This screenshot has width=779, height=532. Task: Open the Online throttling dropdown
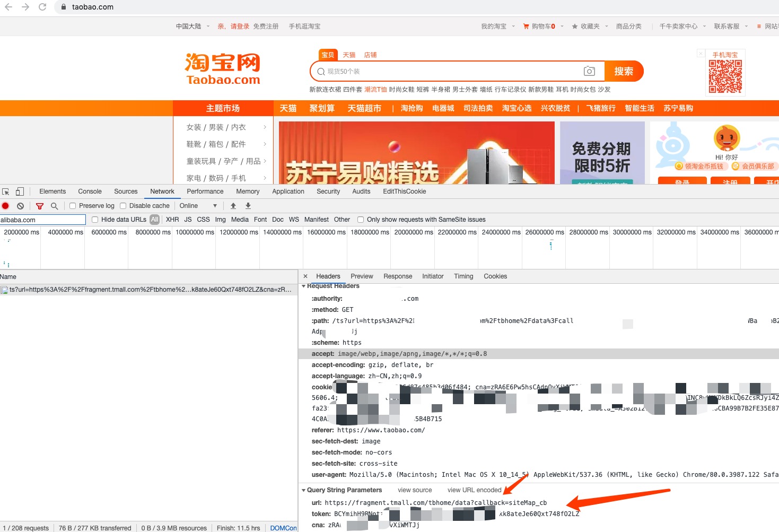point(198,206)
